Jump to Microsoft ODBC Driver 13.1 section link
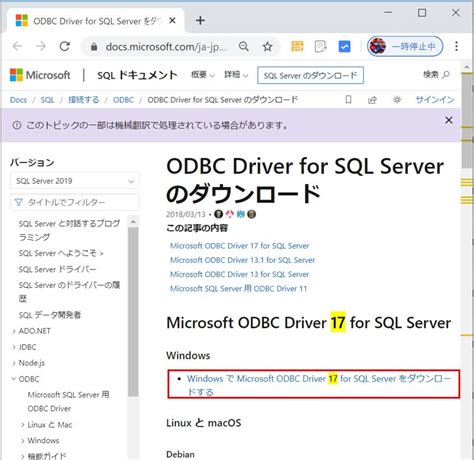The width and height of the screenshot is (474, 460). pyautogui.click(x=242, y=260)
